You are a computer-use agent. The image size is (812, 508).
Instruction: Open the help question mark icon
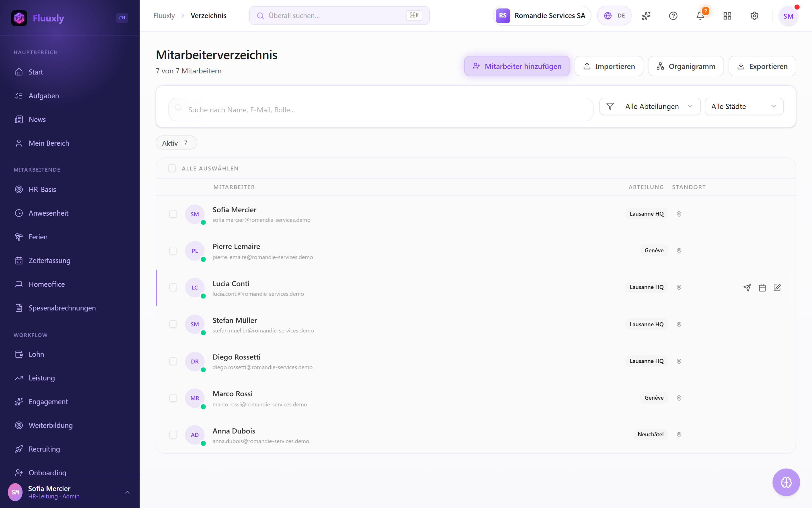(x=673, y=16)
